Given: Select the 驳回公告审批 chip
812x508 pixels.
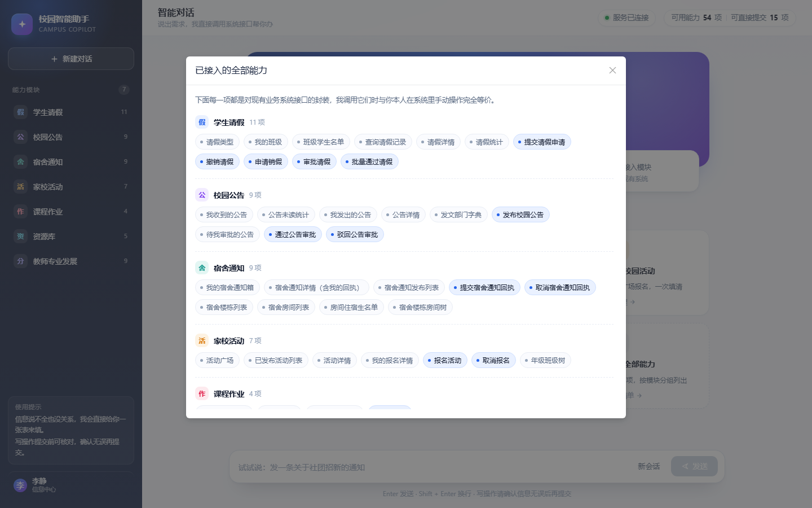Looking at the screenshot, I should point(355,235).
